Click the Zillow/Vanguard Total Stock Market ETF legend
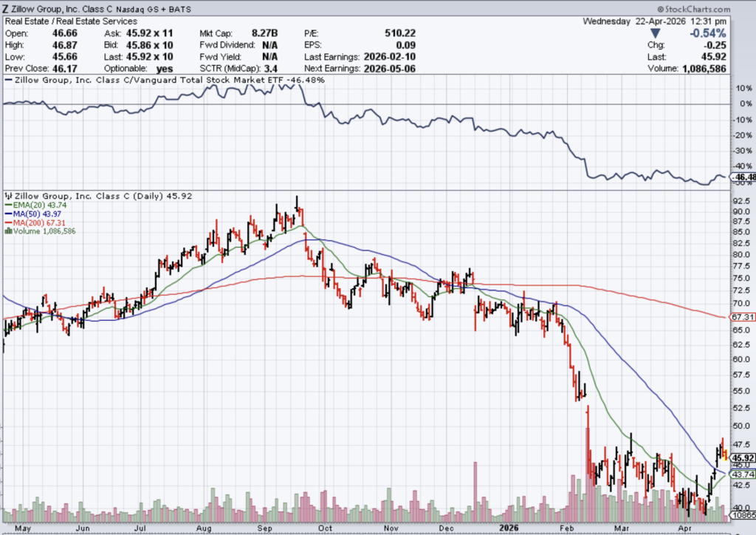This screenshot has width=756, height=535. pos(165,80)
